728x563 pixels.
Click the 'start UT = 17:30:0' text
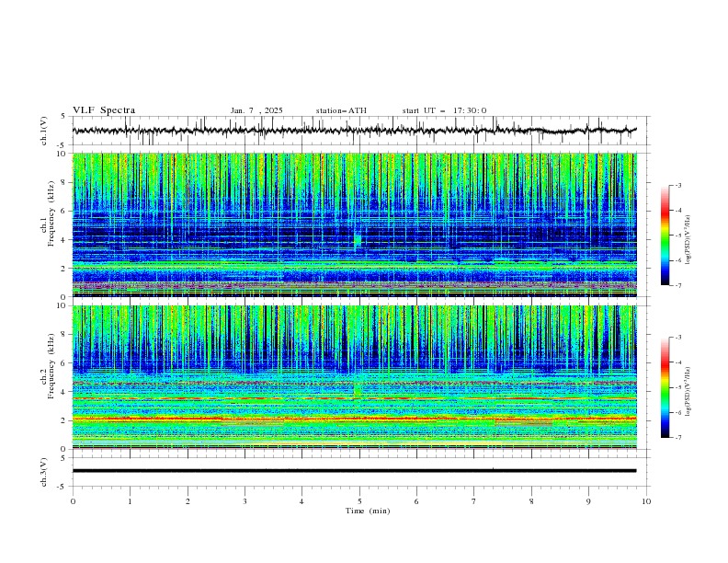(x=444, y=110)
